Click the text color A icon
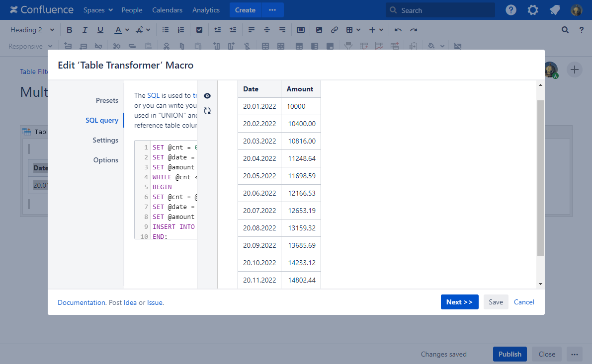Image resolution: width=592 pixels, height=364 pixels. click(x=118, y=30)
